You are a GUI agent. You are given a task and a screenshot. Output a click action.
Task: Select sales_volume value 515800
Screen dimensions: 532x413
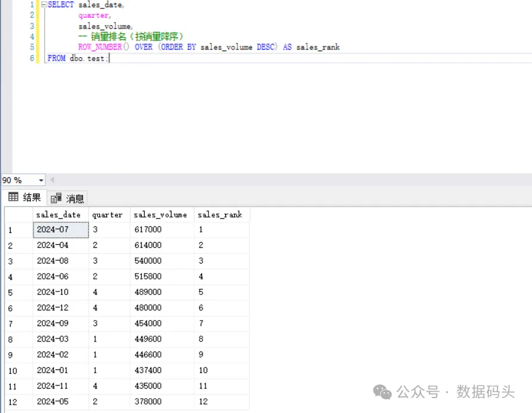(x=162, y=277)
